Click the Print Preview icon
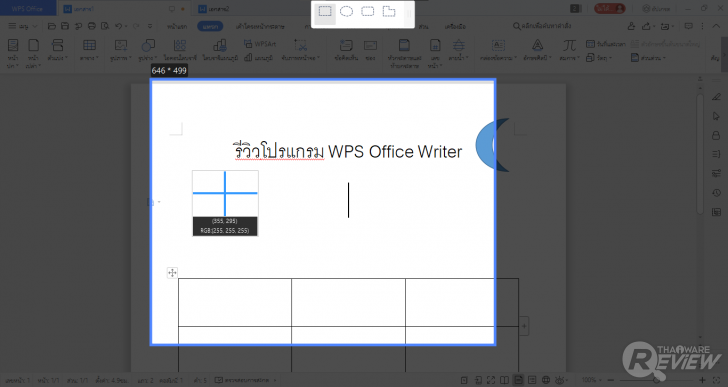The image size is (728, 387). [105, 26]
